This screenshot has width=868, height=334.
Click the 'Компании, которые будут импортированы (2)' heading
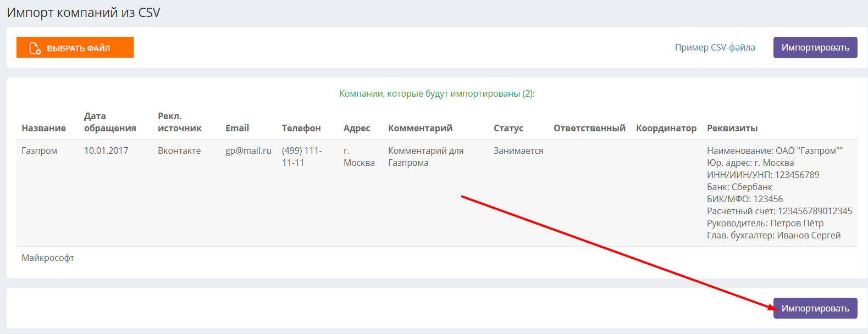(x=437, y=93)
